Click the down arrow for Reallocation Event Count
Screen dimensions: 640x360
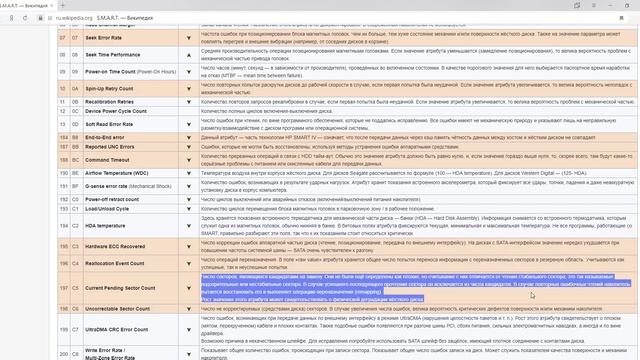189,263
